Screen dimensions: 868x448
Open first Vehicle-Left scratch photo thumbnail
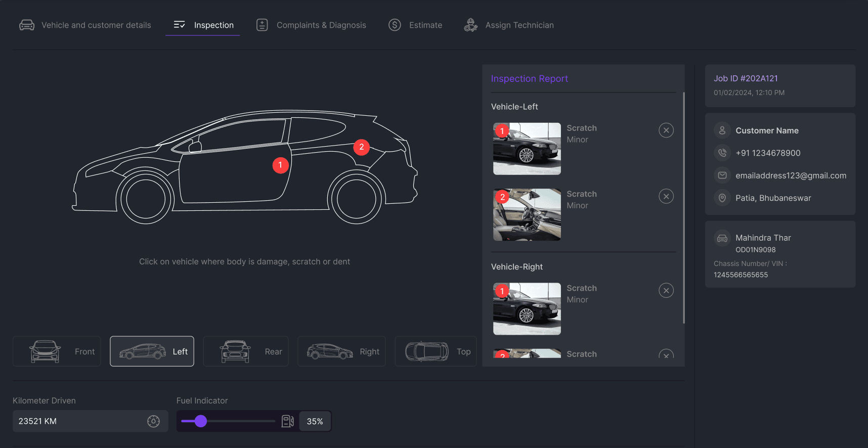527,149
